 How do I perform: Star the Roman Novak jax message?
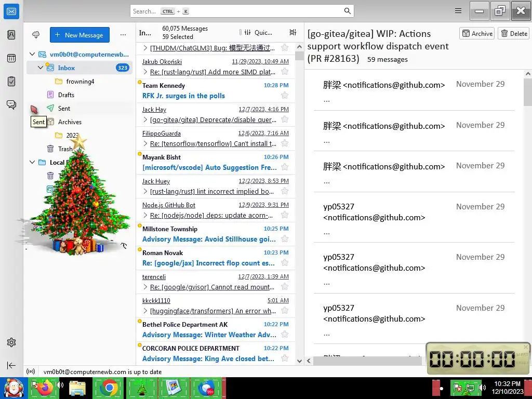[x=285, y=262]
